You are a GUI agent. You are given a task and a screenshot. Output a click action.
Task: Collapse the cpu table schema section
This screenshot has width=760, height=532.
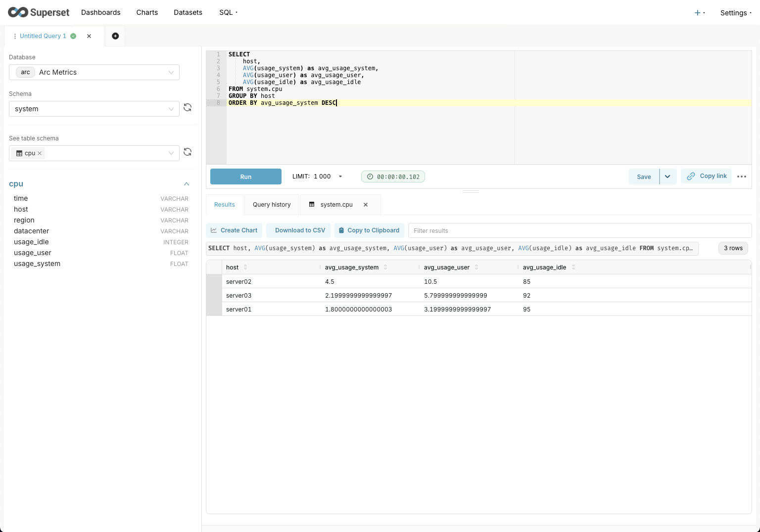pos(187,184)
